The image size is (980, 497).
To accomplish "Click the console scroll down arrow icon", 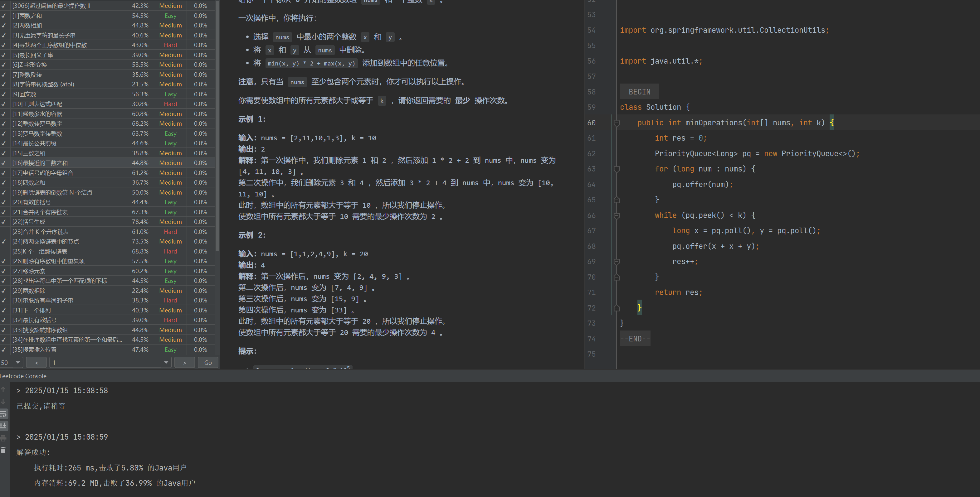I will coord(3,402).
